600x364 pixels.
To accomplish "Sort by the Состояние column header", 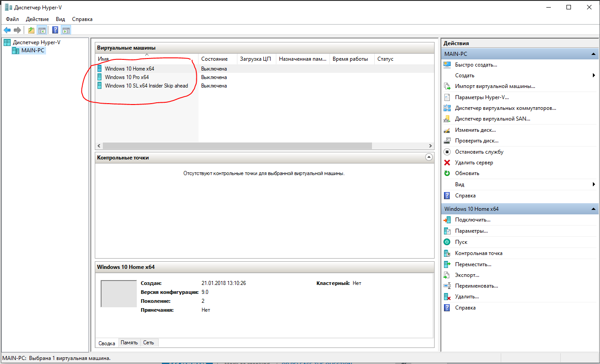I will (218, 59).
